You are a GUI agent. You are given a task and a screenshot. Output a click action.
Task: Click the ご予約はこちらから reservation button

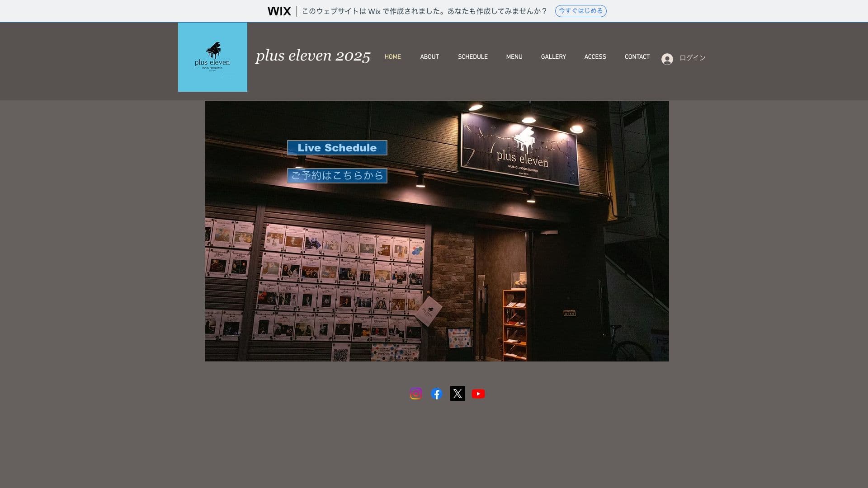pyautogui.click(x=337, y=176)
